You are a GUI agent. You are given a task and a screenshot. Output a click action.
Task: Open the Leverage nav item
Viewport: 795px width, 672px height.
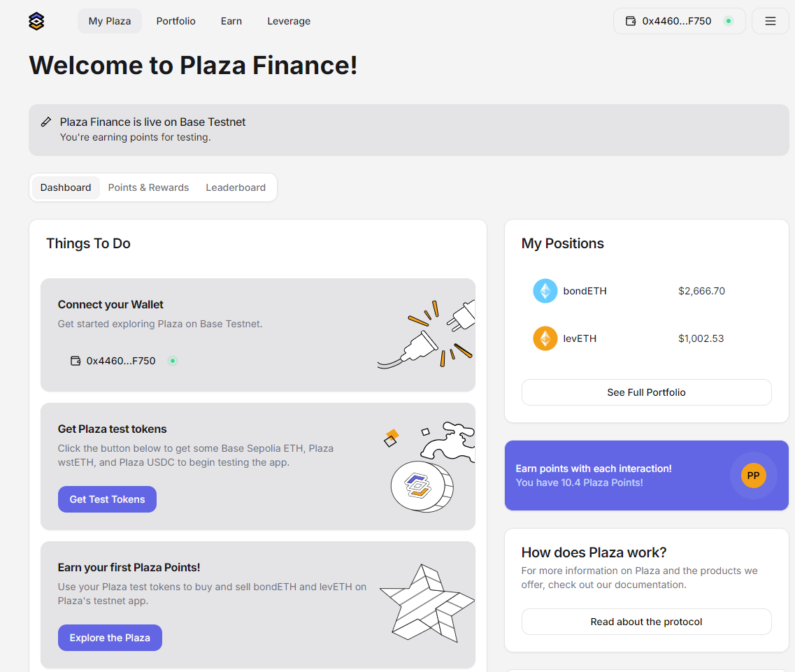(x=289, y=21)
